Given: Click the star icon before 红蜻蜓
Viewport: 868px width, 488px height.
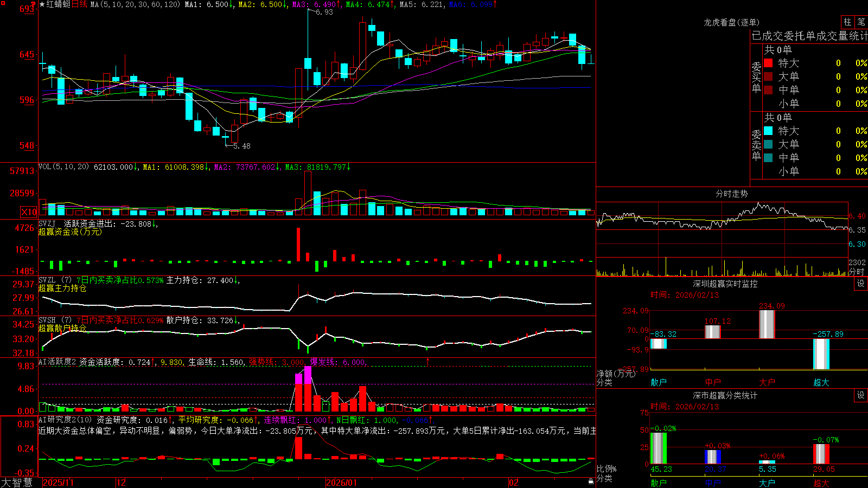Looking at the screenshot, I should pyautogui.click(x=42, y=4).
